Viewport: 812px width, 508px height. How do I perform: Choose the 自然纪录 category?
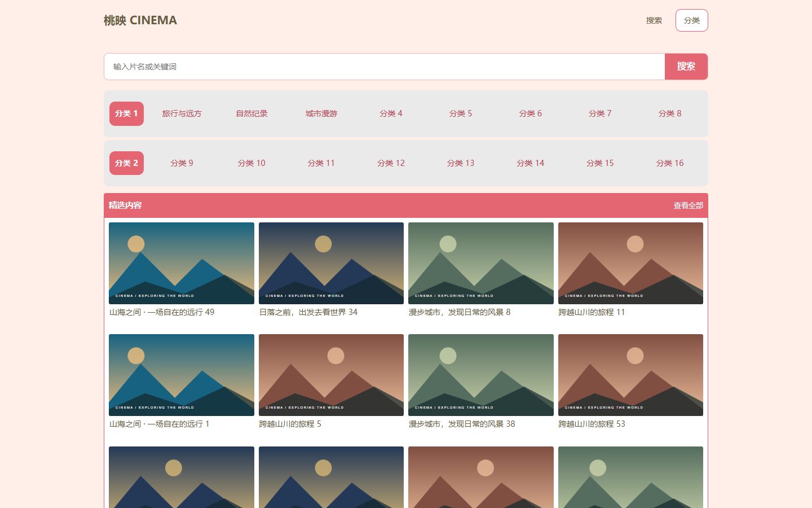251,113
